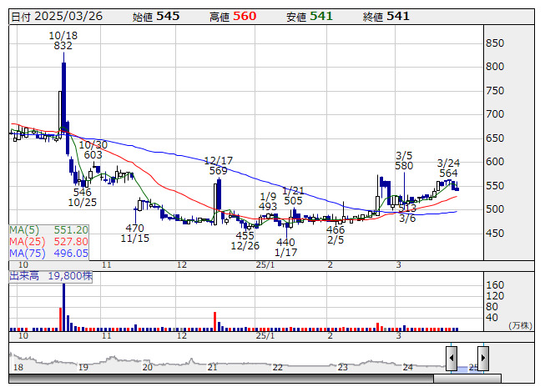Click the 440 1/17 low label
Viewport: 545px width, 392px height.
285,247
